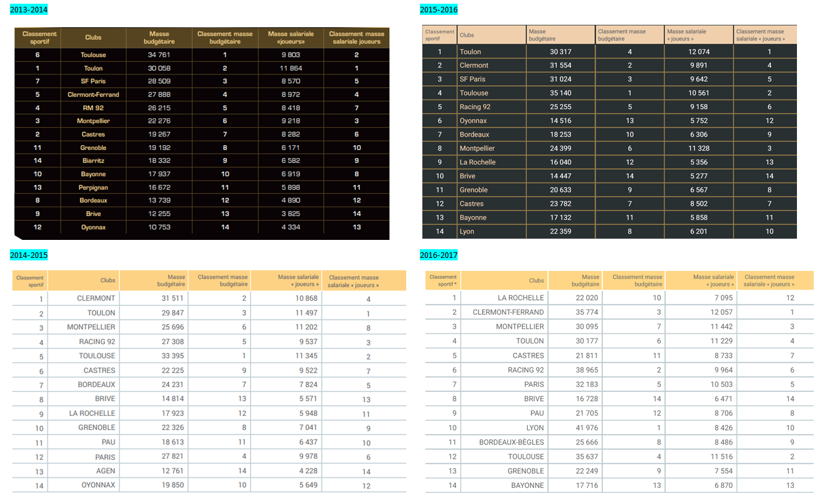
Task: Select the budget value 33 395
Action: click(x=173, y=356)
